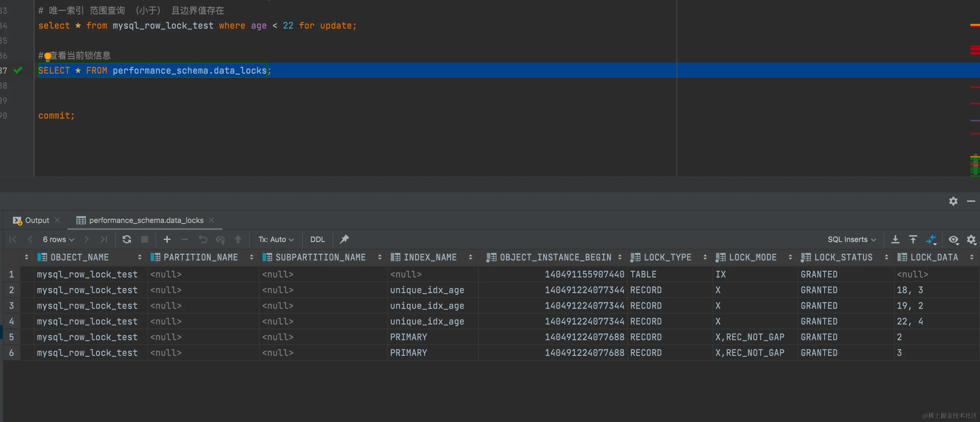The height and width of the screenshot is (422, 980).
Task: Pin the data_locks result tab
Action: pos(344,239)
